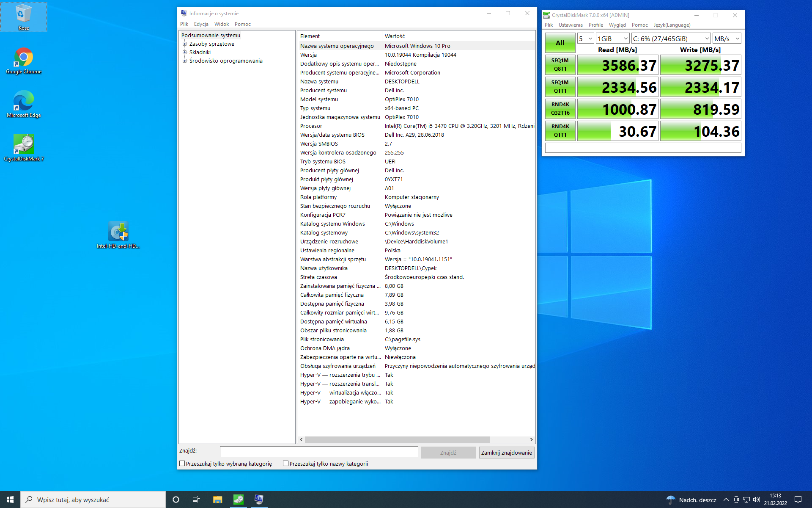Click the CrystalDiskMark window title icon
812x508 pixels.
click(546, 15)
